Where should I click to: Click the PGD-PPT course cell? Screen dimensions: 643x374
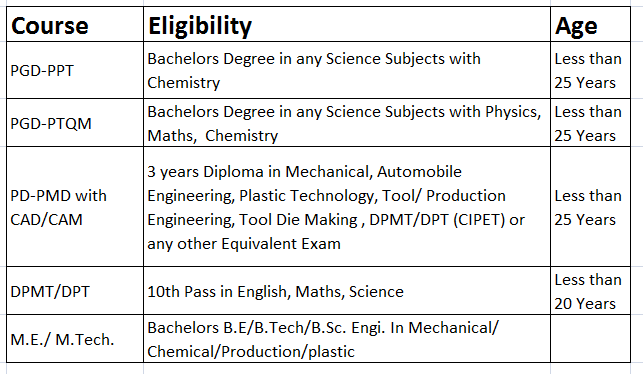pos(75,70)
